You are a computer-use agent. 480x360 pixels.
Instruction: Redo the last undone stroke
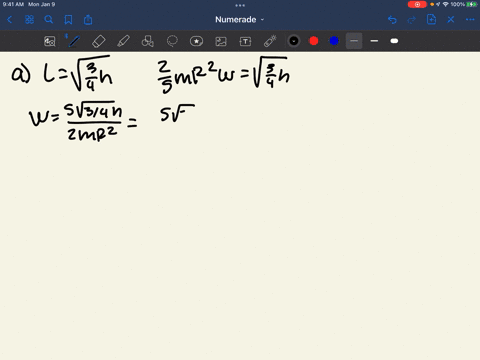pyautogui.click(x=412, y=20)
